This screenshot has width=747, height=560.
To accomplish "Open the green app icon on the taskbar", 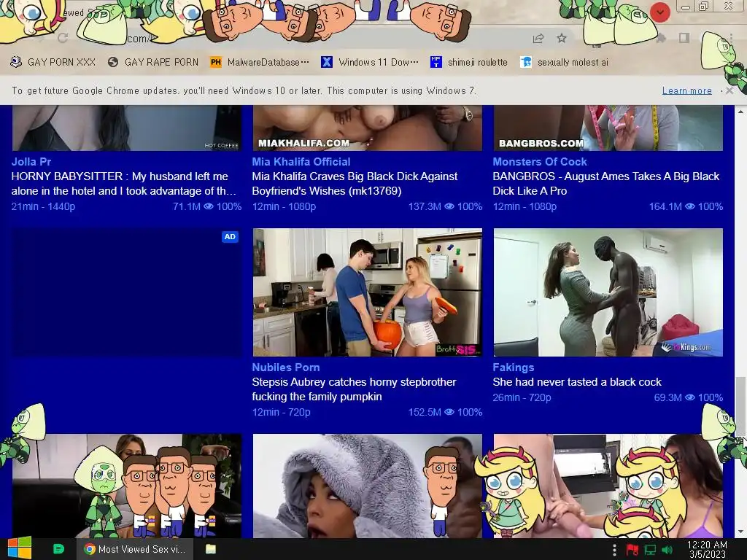I will (58, 549).
